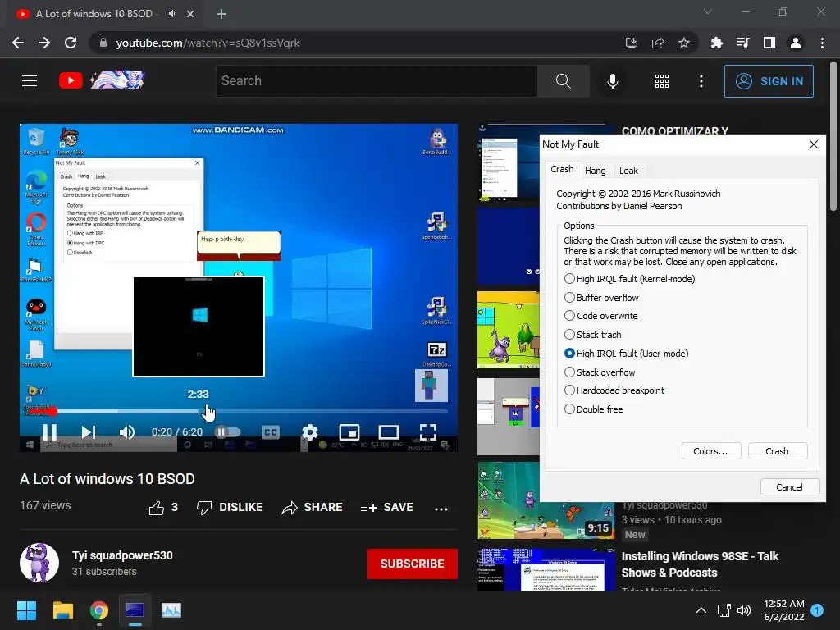The height and width of the screenshot is (630, 840).
Task: Go forward in the browser
Action: pyautogui.click(x=44, y=43)
